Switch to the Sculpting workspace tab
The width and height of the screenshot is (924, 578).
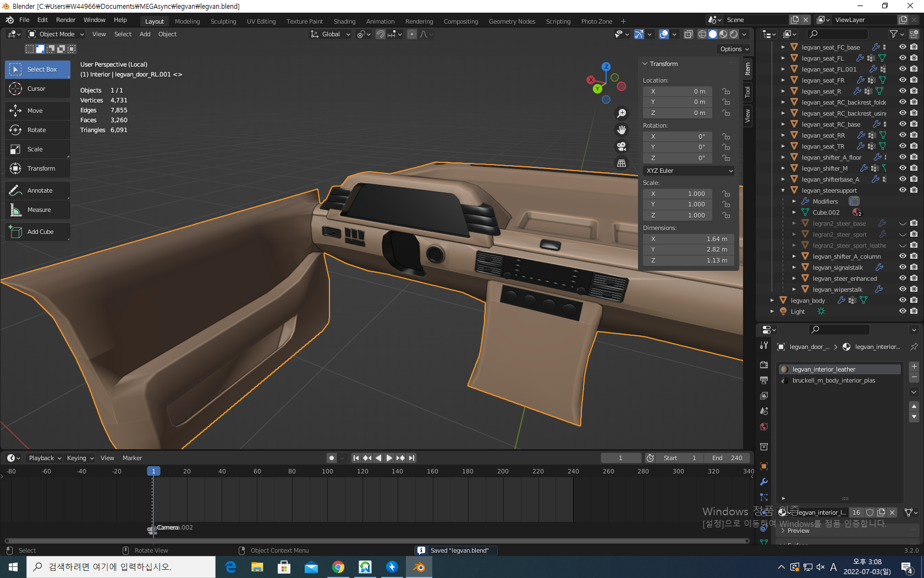223,21
